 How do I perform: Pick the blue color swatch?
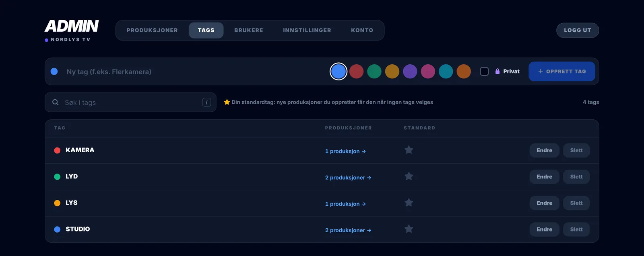339,72
